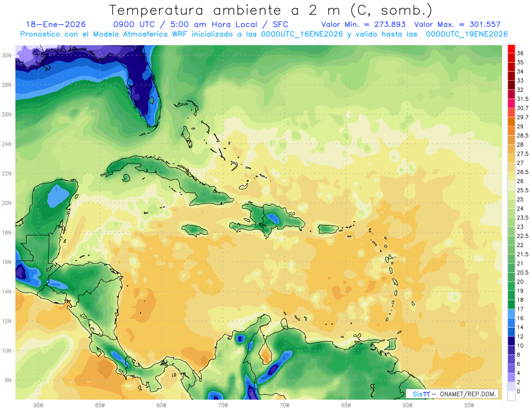The image size is (532, 411).
Task: Click the "0000UTC_16ENE2026" initialization time
Action: pos(301,34)
